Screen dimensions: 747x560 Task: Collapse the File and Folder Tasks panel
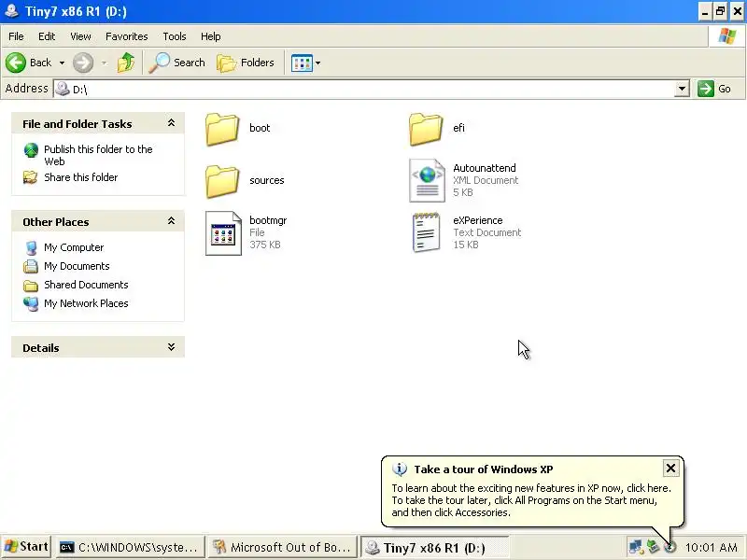click(x=172, y=123)
